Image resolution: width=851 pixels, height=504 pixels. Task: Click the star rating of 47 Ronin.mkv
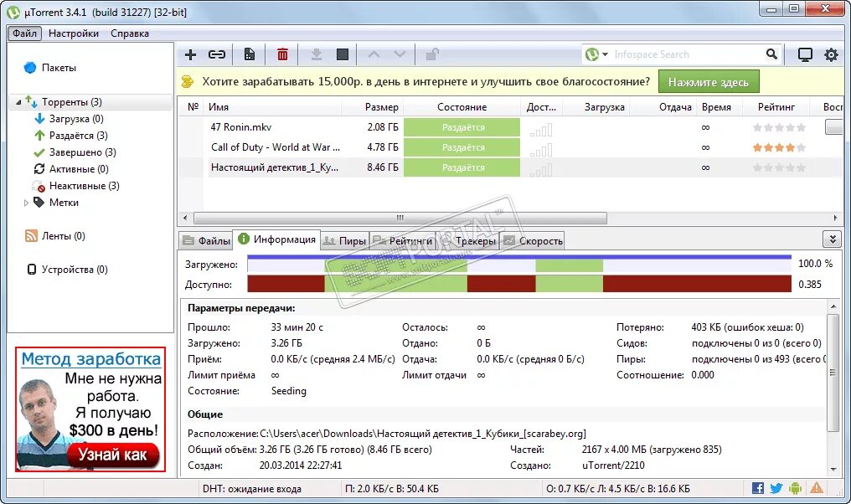point(779,127)
